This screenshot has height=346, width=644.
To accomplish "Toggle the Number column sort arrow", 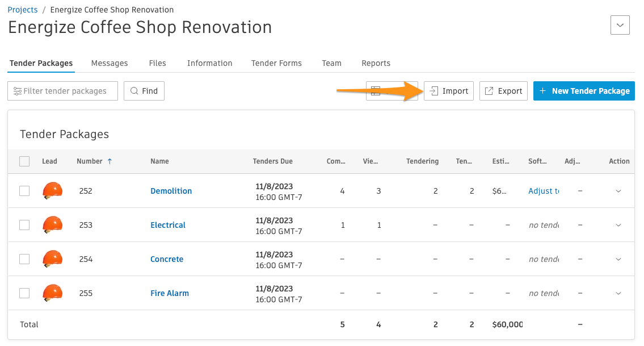I will 110,161.
